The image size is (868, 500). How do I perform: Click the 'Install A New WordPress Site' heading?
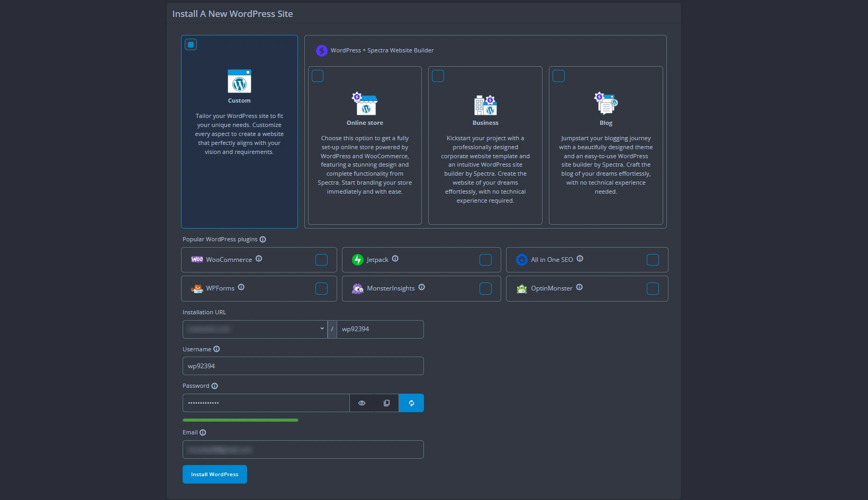232,14
